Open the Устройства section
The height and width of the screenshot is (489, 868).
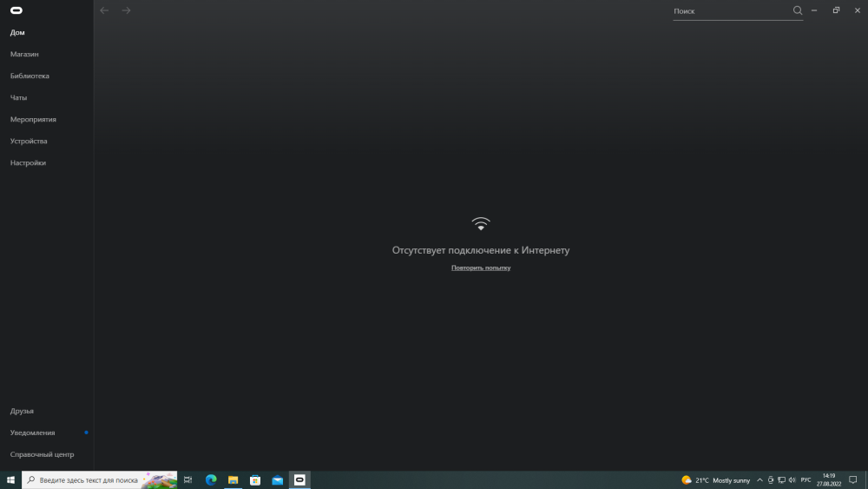point(29,142)
